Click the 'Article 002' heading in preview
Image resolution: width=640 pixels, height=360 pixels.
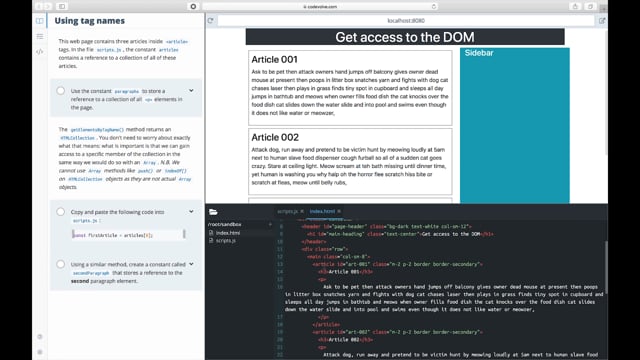coord(275,138)
